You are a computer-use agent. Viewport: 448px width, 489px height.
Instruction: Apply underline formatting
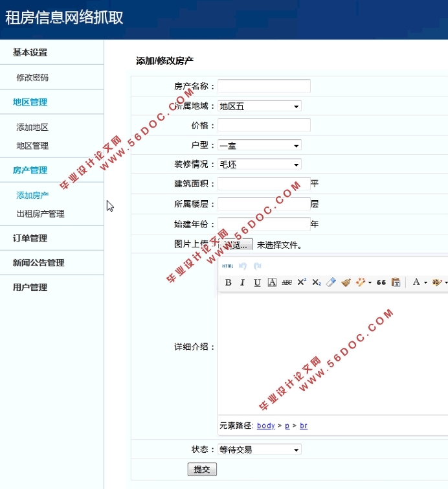[257, 282]
